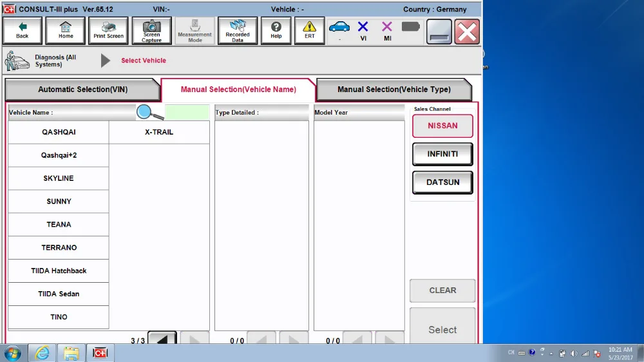Open the Screen Capture tool

click(151, 30)
